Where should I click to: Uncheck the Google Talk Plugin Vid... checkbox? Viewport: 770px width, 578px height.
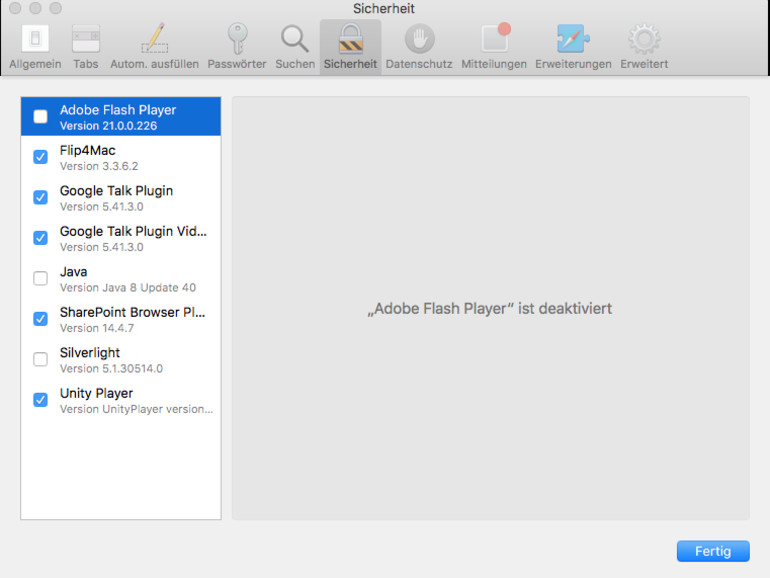(40, 238)
